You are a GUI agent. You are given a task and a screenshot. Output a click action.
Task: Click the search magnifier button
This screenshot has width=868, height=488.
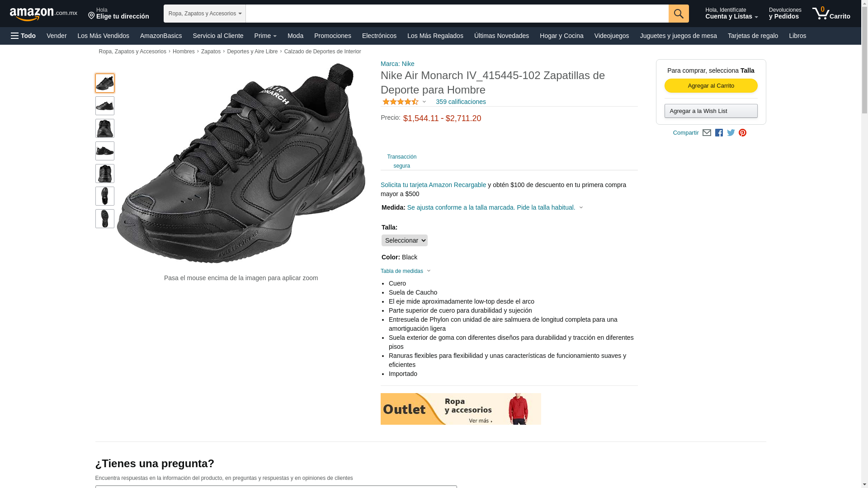coord(679,14)
